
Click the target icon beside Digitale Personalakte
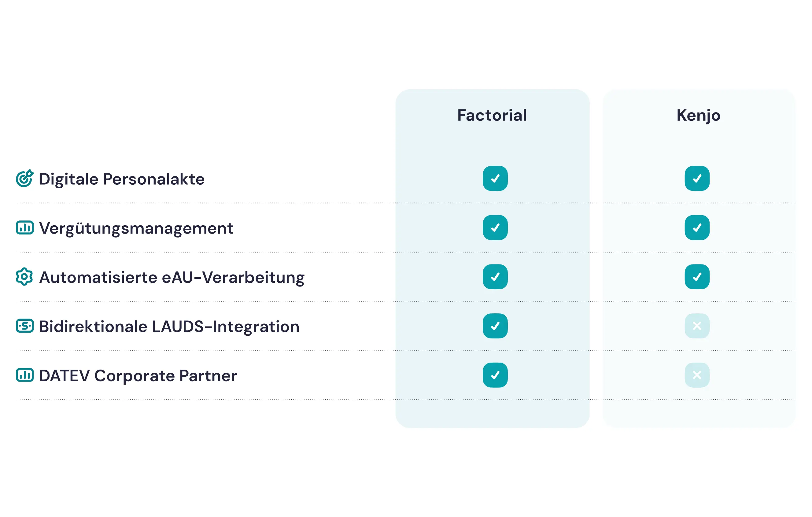tap(25, 179)
